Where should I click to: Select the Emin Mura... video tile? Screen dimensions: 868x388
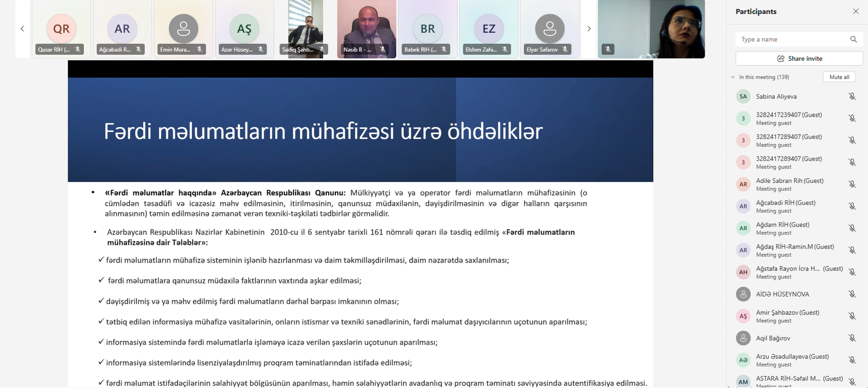coord(183,29)
